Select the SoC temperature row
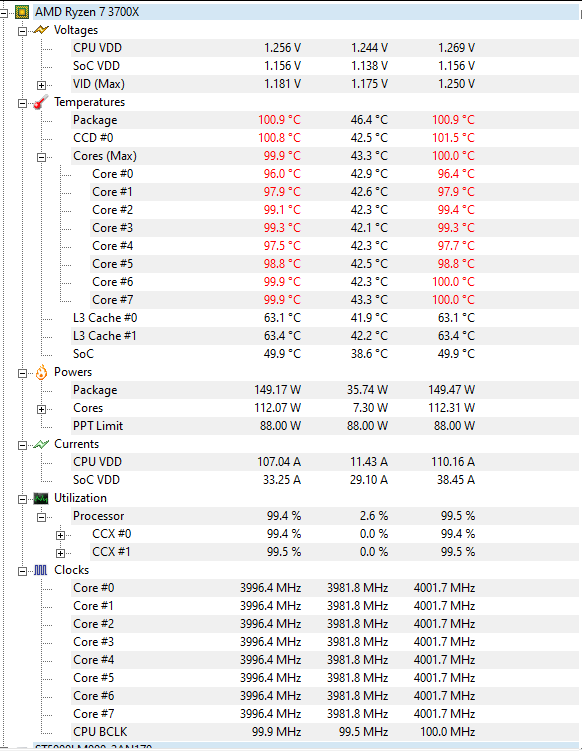The height and width of the screenshot is (751, 582). tap(325, 354)
